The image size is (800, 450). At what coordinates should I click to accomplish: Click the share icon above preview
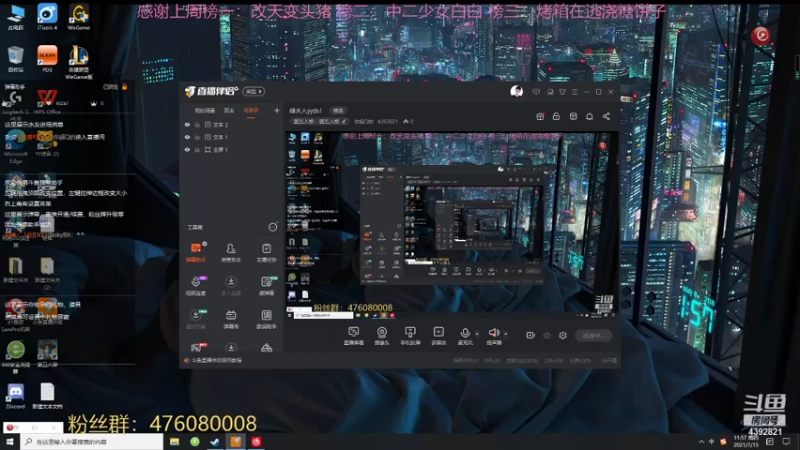(606, 116)
